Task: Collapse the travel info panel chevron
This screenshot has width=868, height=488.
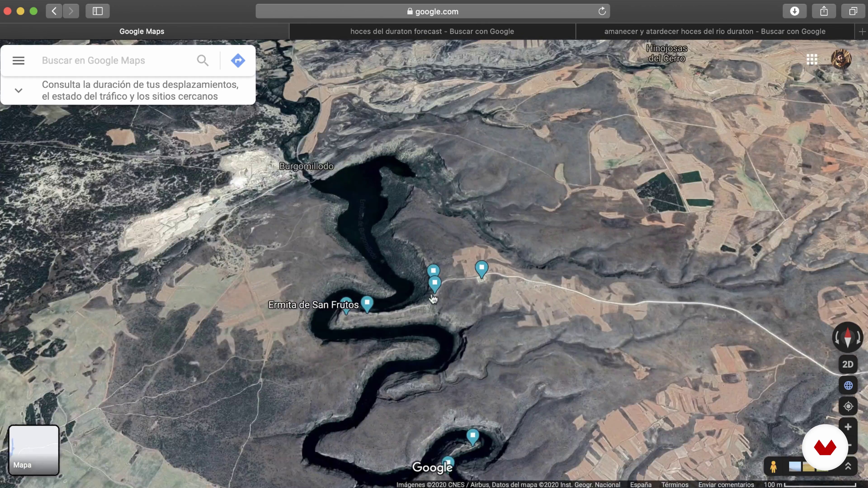Action: coord(19,91)
